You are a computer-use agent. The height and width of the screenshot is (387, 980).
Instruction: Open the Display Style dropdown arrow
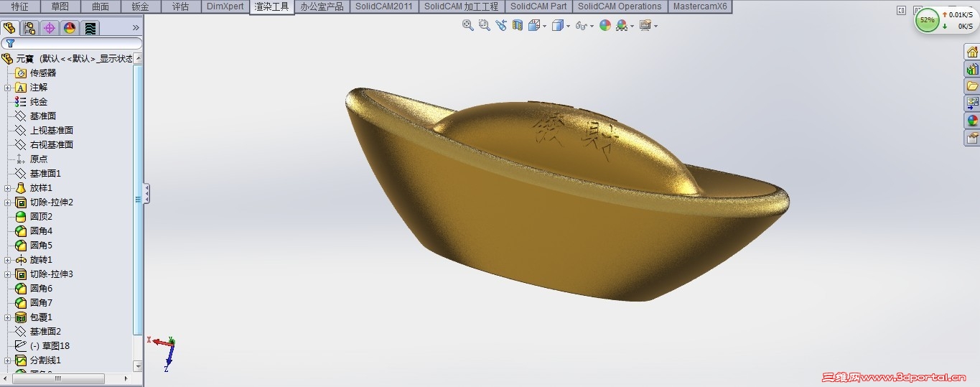pyautogui.click(x=569, y=26)
